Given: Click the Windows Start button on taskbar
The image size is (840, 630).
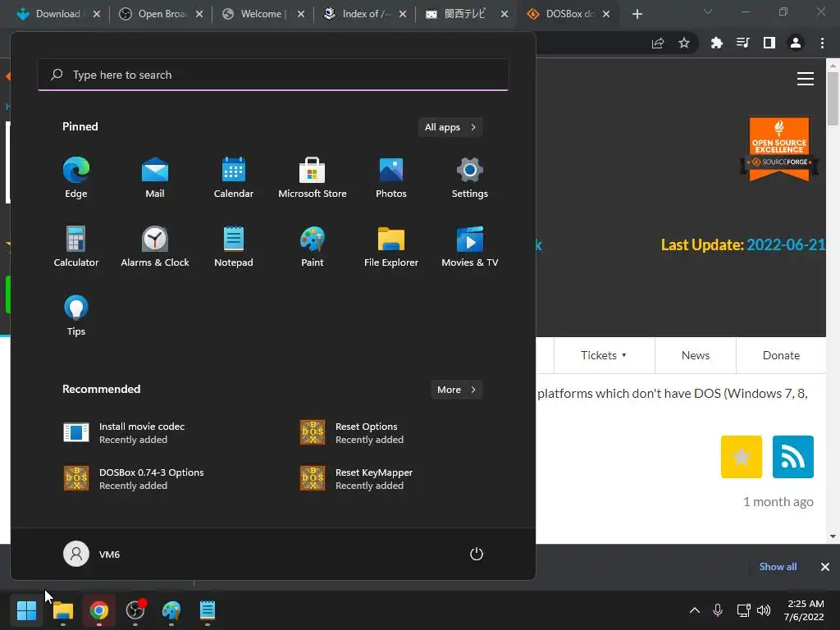Looking at the screenshot, I should (26, 610).
